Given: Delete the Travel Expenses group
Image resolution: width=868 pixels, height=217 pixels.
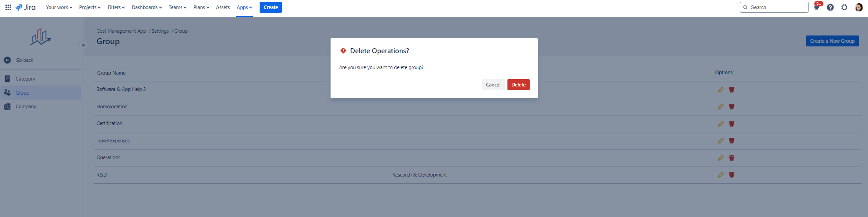Looking at the screenshot, I should (732, 141).
